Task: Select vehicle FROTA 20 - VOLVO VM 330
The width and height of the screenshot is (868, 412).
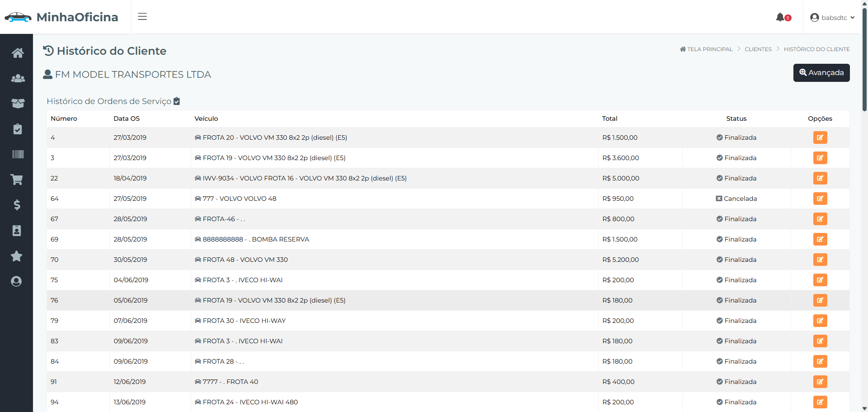Action: pyautogui.click(x=271, y=137)
